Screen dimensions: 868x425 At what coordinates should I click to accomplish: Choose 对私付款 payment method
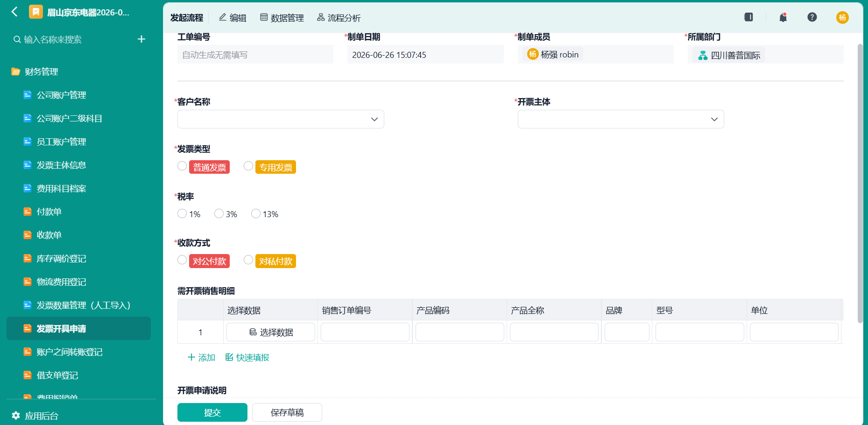pos(248,260)
